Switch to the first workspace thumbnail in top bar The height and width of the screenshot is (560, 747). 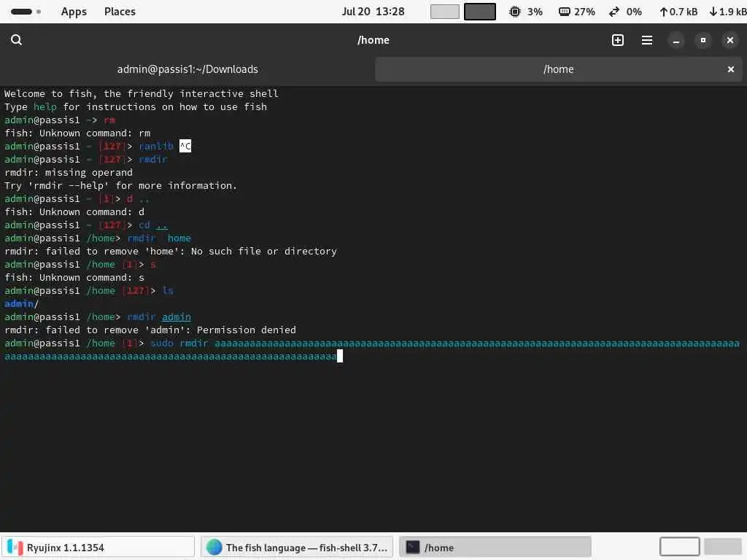[444, 12]
